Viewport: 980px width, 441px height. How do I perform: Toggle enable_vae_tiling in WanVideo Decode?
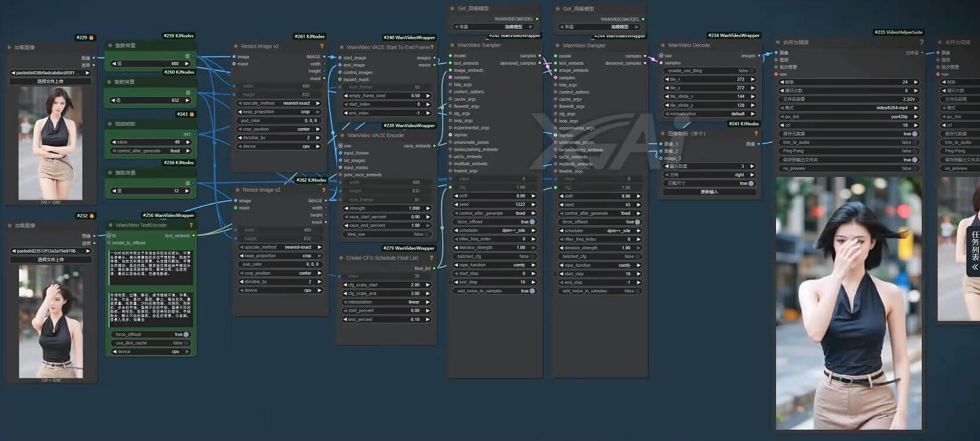tap(709, 71)
